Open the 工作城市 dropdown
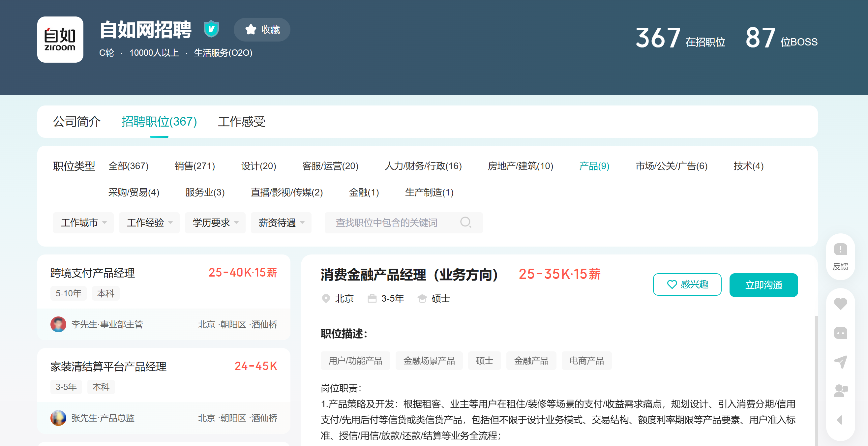The image size is (868, 446). pos(83,223)
